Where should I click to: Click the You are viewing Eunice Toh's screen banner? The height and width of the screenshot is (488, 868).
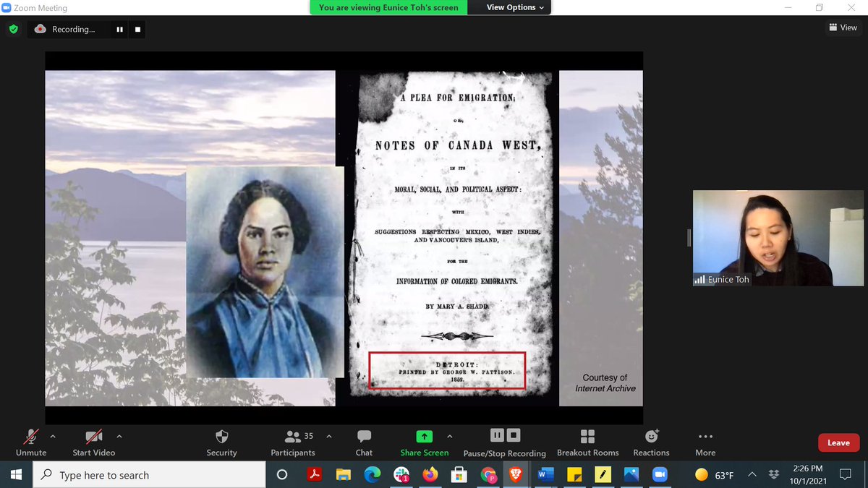[388, 7]
